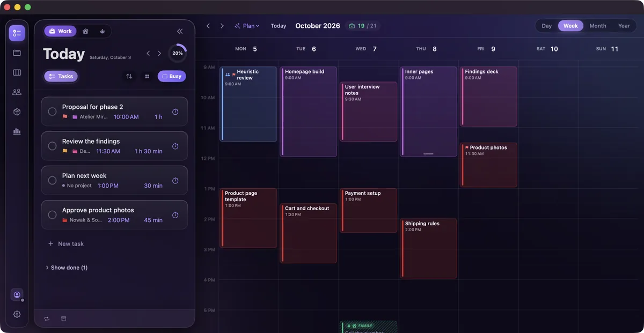644x333 pixels.
Task: Open the Findings deck event
Action: pos(488,97)
